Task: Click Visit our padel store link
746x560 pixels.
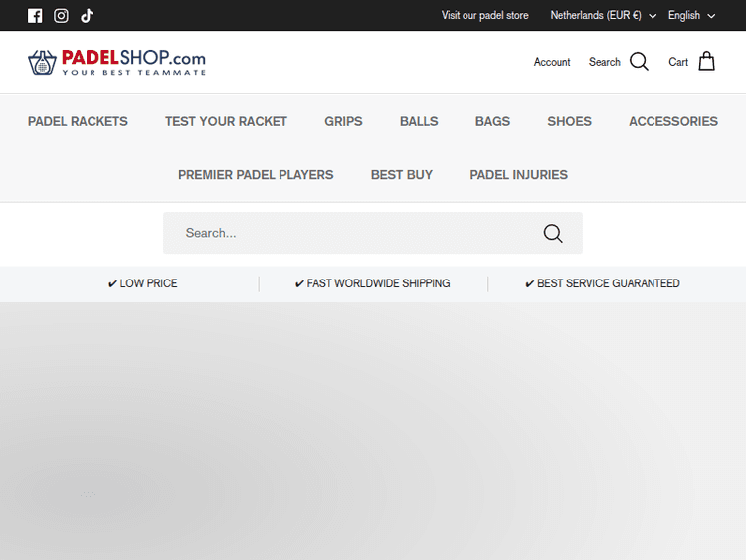Action: click(485, 16)
